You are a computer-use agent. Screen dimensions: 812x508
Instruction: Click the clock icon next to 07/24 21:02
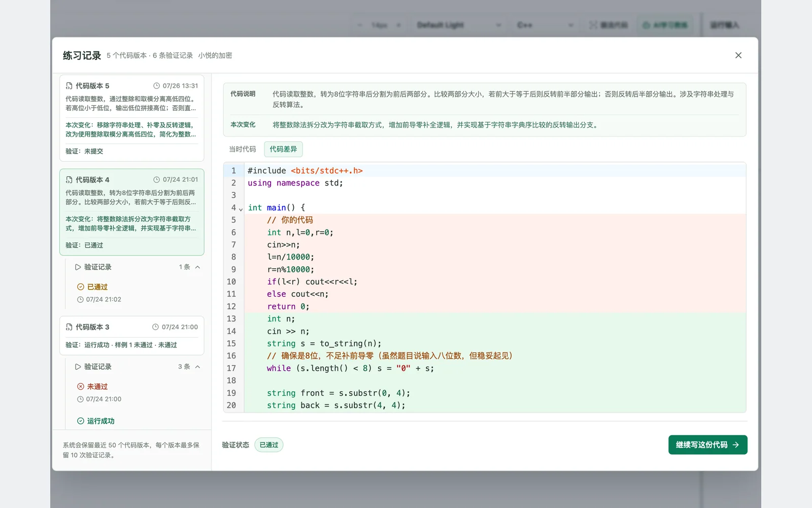[x=80, y=300]
